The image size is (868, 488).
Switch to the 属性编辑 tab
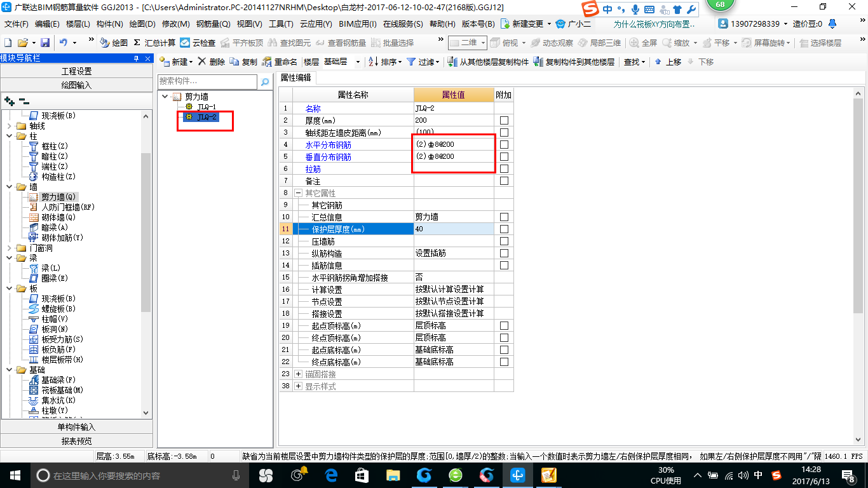(x=296, y=78)
